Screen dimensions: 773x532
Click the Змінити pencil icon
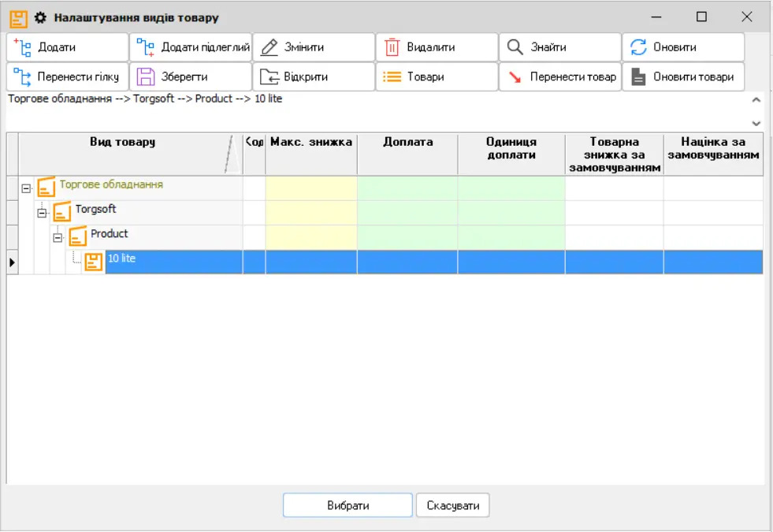point(269,47)
